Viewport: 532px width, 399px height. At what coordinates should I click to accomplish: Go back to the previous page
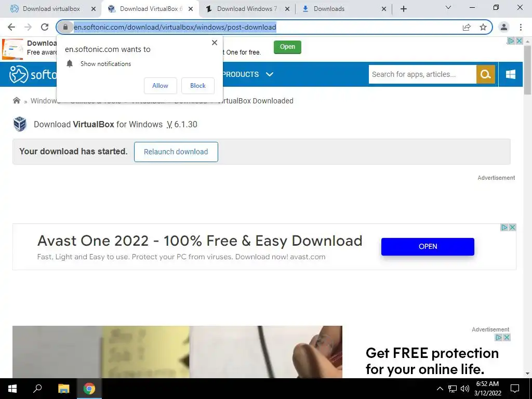point(11,27)
